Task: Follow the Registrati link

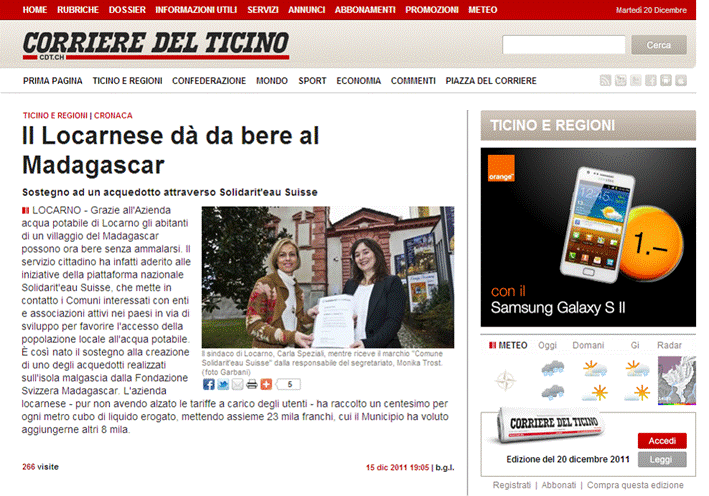Action: click(512, 485)
